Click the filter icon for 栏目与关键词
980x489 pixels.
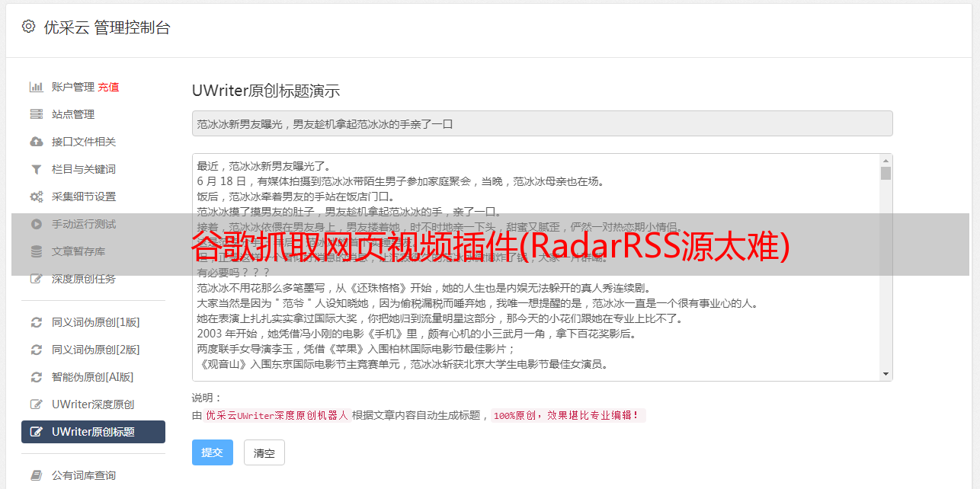click(x=36, y=169)
